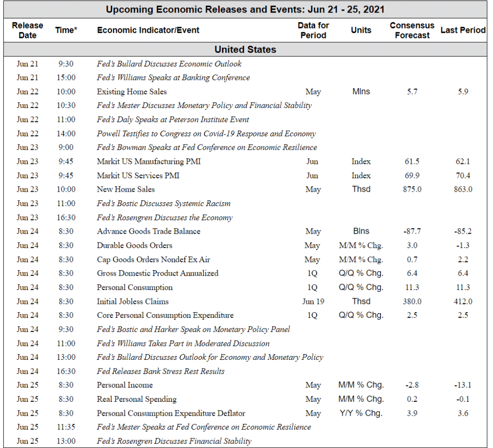The image size is (493, 448).
Task: Select 'Personal Consumption Expenditure Deflator' indicator
Action: (171, 413)
